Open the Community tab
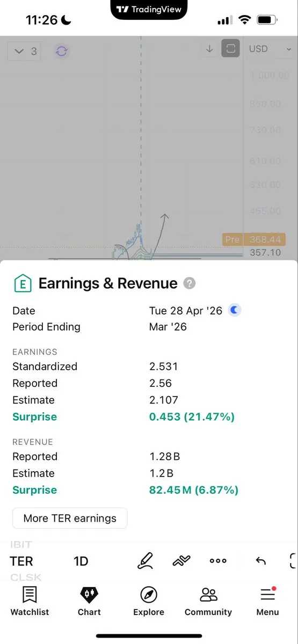Image resolution: width=298 pixels, height=644 pixels. point(208,601)
